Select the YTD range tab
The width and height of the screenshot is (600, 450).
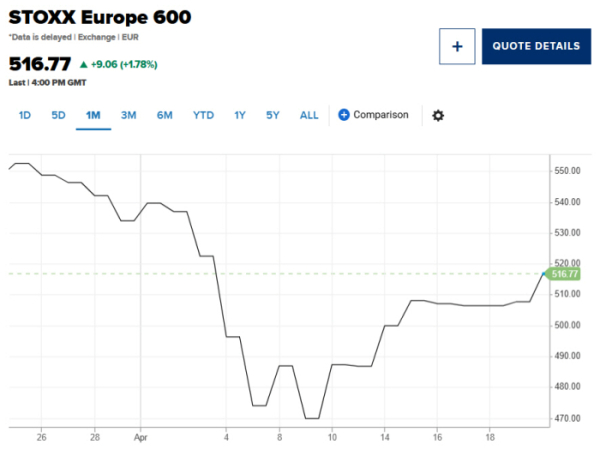(203, 115)
